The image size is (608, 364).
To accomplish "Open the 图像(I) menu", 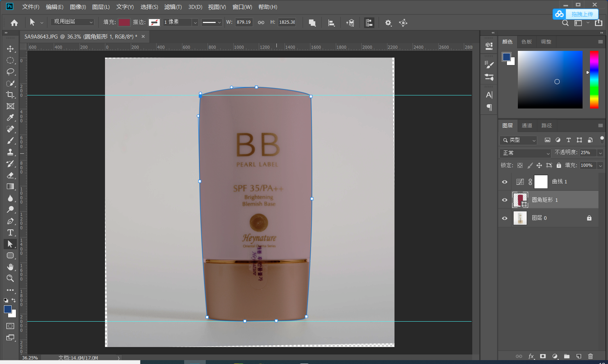I will (x=78, y=7).
